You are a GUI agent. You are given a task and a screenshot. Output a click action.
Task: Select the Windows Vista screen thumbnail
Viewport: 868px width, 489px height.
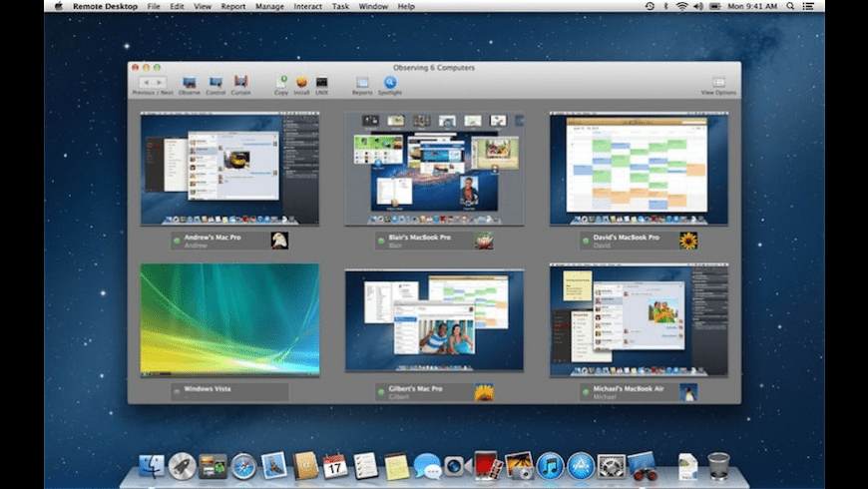pyautogui.click(x=229, y=320)
